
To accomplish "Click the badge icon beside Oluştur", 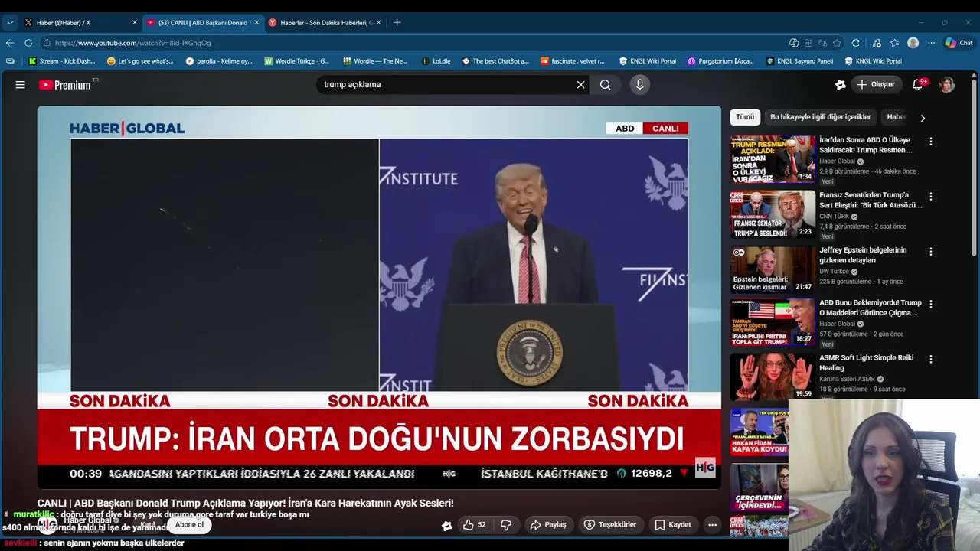I will click(x=840, y=85).
